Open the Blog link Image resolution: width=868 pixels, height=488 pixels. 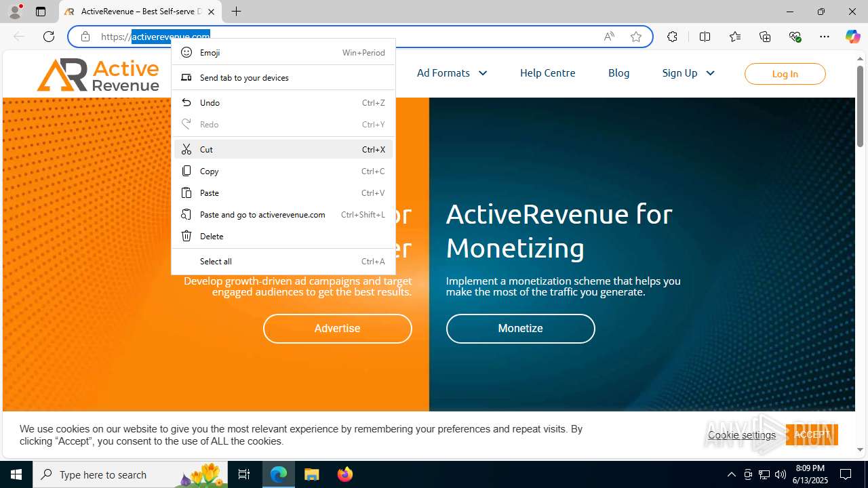point(618,73)
